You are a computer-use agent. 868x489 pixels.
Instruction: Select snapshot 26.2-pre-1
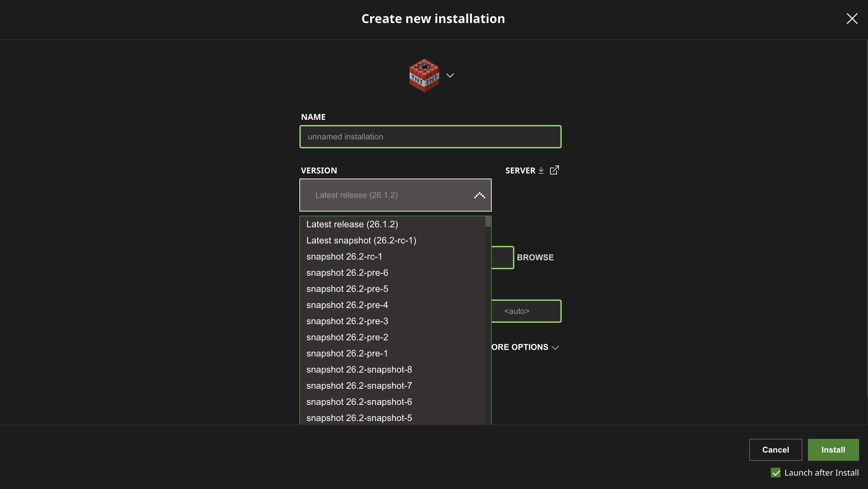(393, 353)
